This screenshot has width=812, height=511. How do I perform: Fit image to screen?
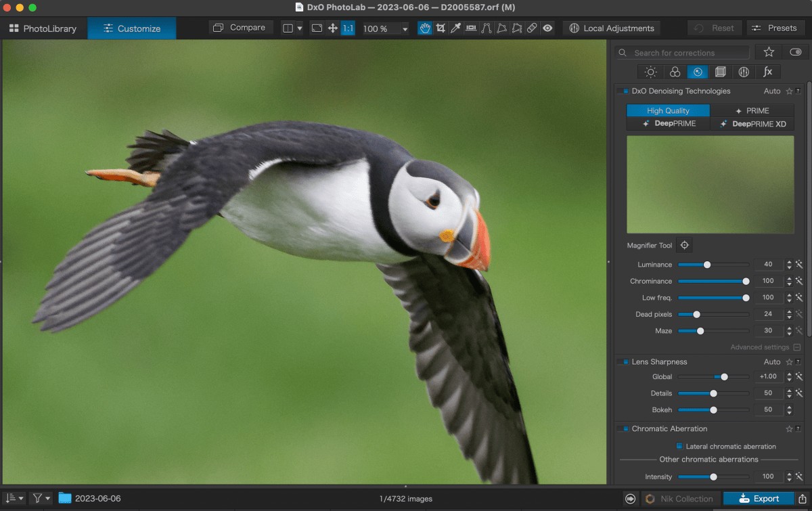[317, 28]
